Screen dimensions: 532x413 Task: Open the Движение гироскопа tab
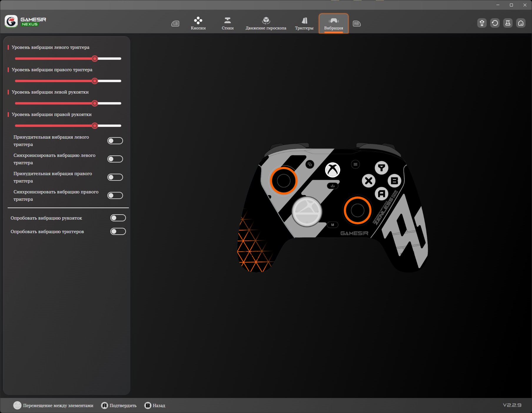tap(266, 24)
